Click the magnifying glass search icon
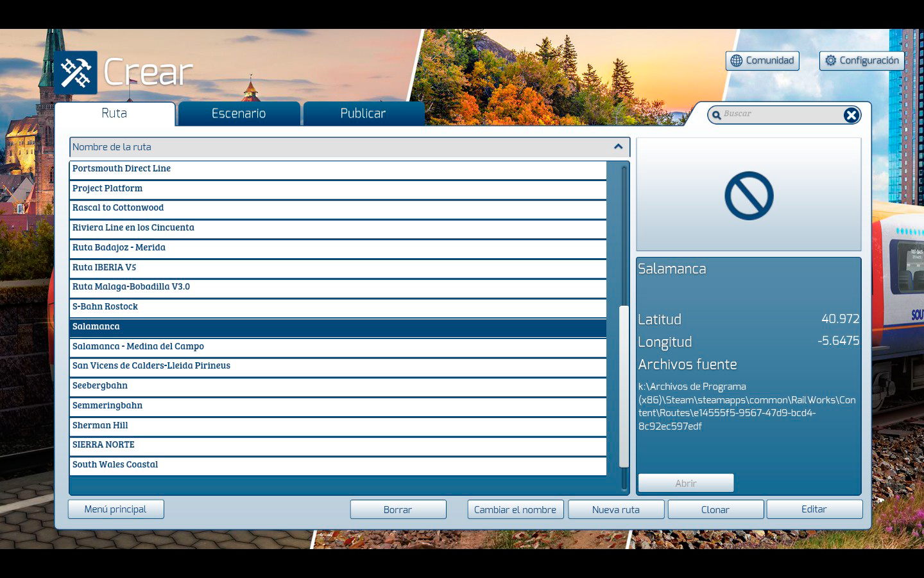 tap(716, 115)
